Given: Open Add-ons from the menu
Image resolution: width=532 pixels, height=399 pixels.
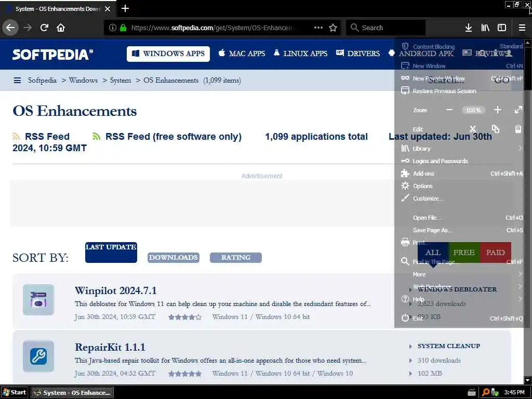Looking at the screenshot, I should 462,174.
